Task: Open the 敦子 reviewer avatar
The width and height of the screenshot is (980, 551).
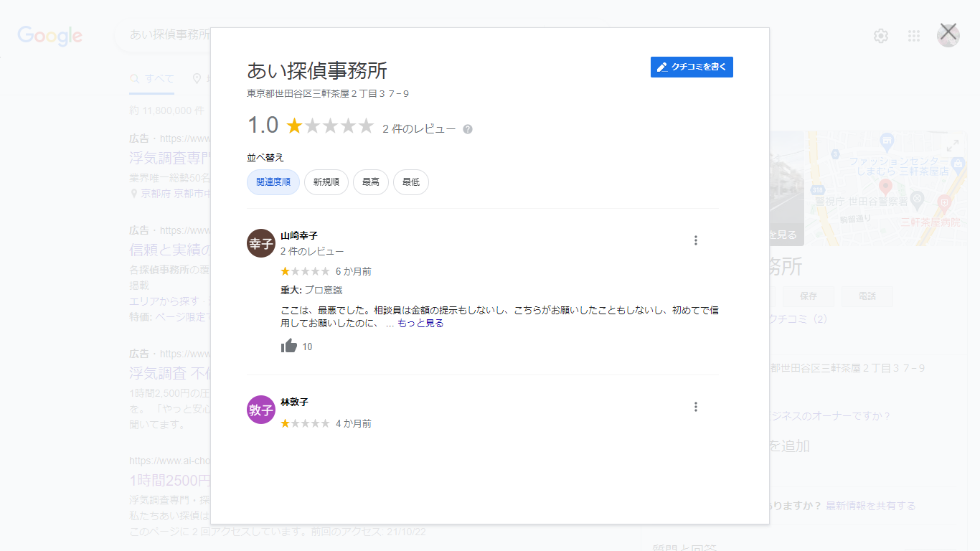Action: [x=261, y=410]
